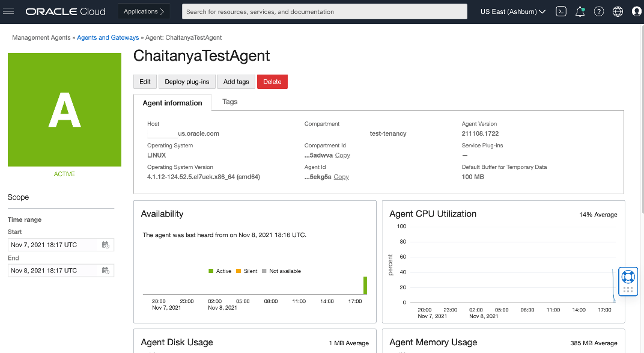
Task: Toggle the Silent legend entry
Action: point(247,271)
